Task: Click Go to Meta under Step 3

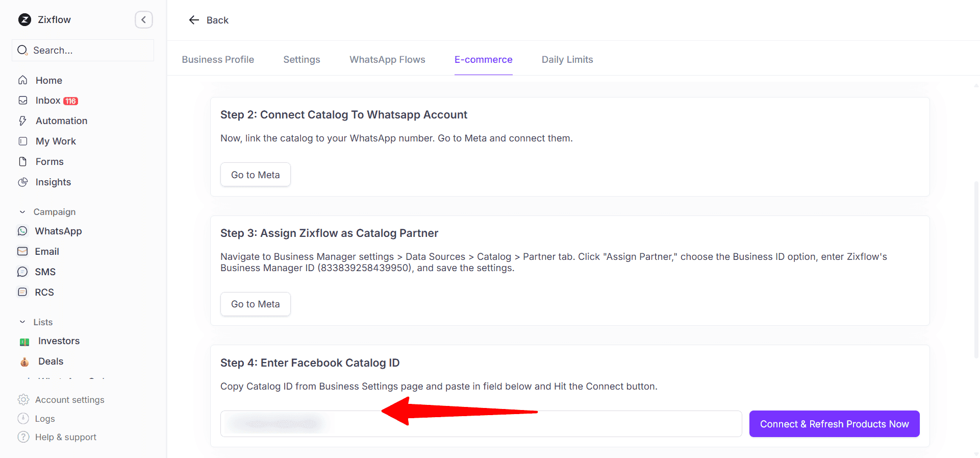Action: pos(256,304)
